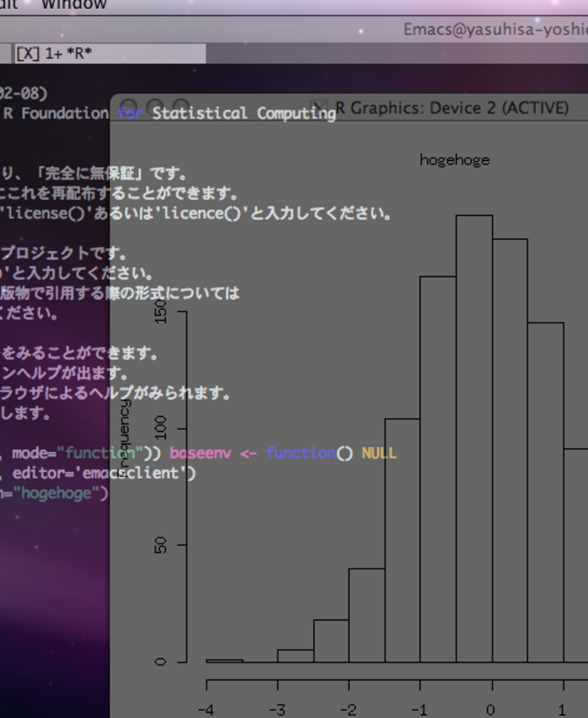588x718 pixels.
Task: Click the "50" y-axis tick label
Action: tap(161, 545)
